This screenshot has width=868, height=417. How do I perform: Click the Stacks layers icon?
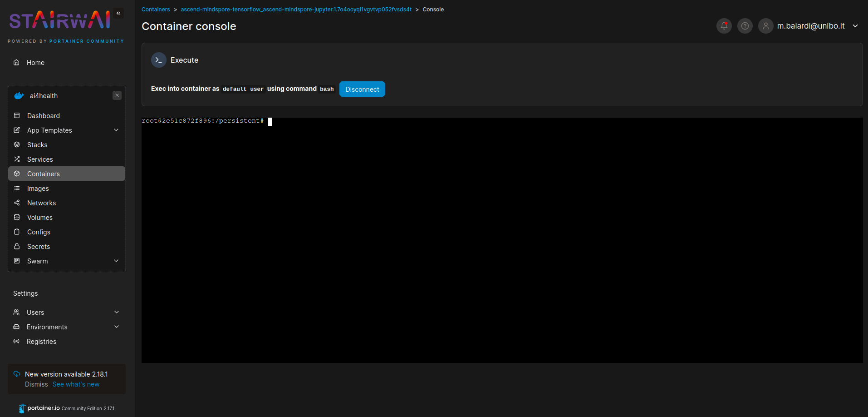17,145
